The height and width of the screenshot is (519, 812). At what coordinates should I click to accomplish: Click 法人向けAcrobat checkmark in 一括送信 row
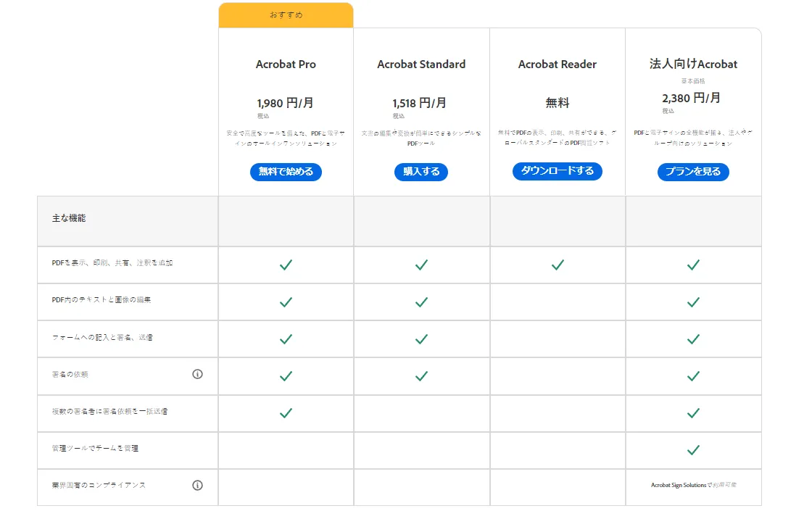(693, 413)
